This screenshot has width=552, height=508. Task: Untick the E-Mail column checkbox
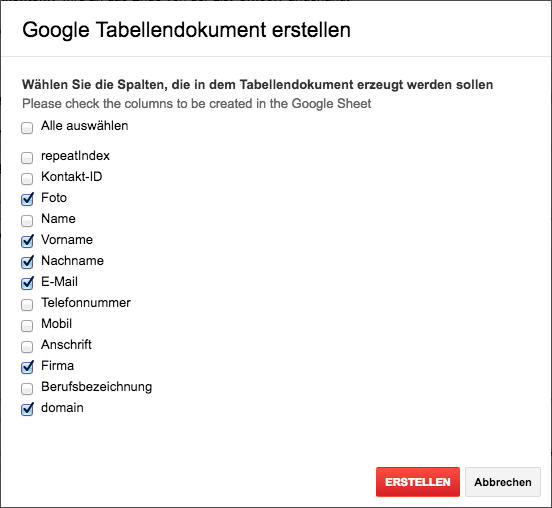pyautogui.click(x=27, y=283)
